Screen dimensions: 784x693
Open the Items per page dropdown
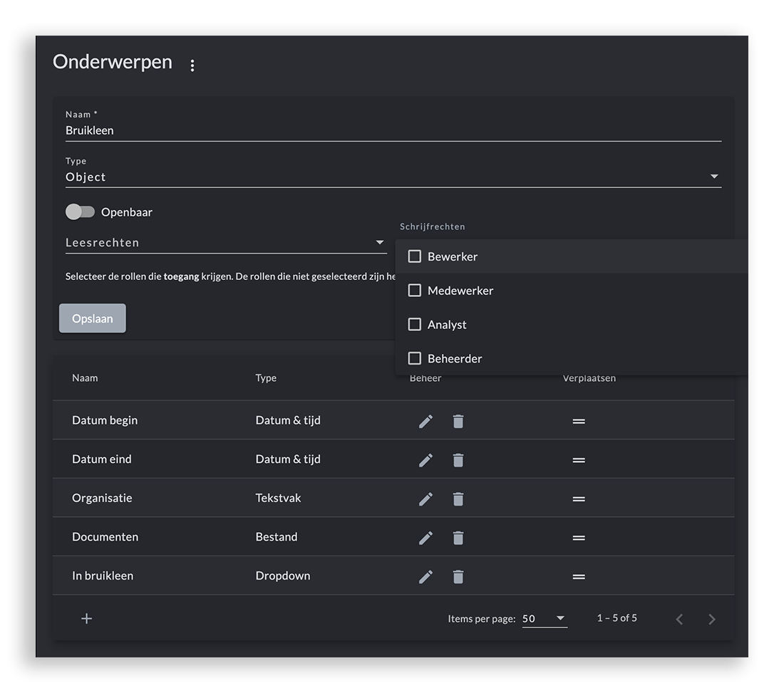pos(545,618)
